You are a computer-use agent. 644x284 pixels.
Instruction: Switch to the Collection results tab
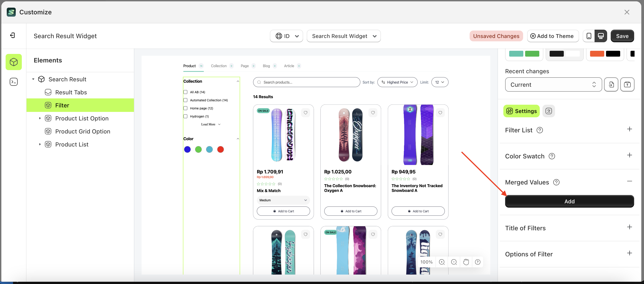(x=219, y=66)
